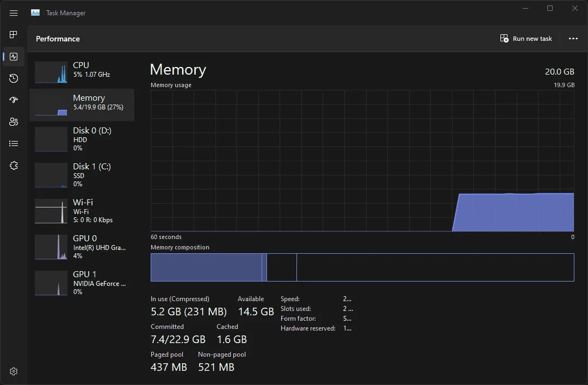Open the Startup apps page icon

point(14,100)
